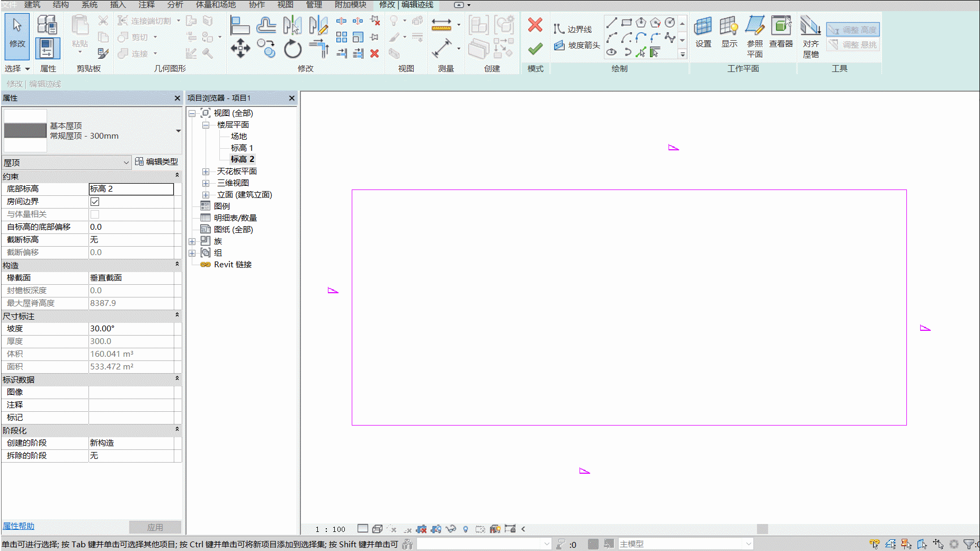Click the 与体量相关 checkbox
This screenshot has height=551, width=980.
pos(95,214)
